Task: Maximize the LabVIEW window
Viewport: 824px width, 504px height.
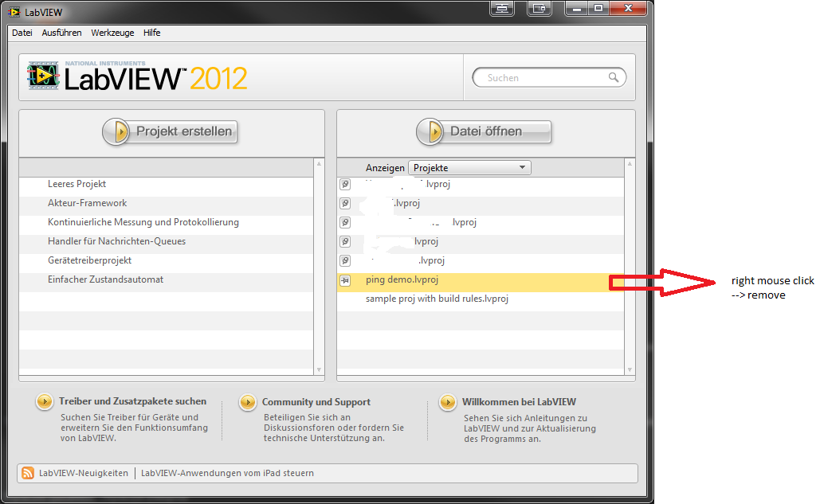Action: 598,9
